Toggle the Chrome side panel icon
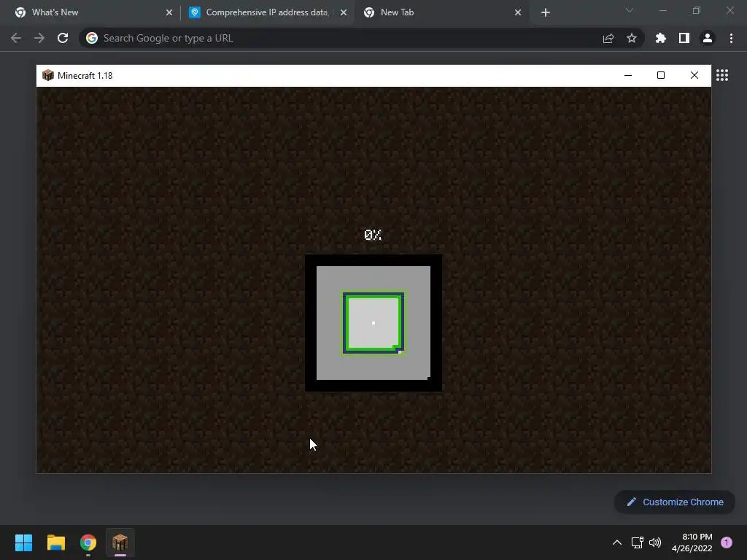This screenshot has height=560, width=747. (684, 38)
